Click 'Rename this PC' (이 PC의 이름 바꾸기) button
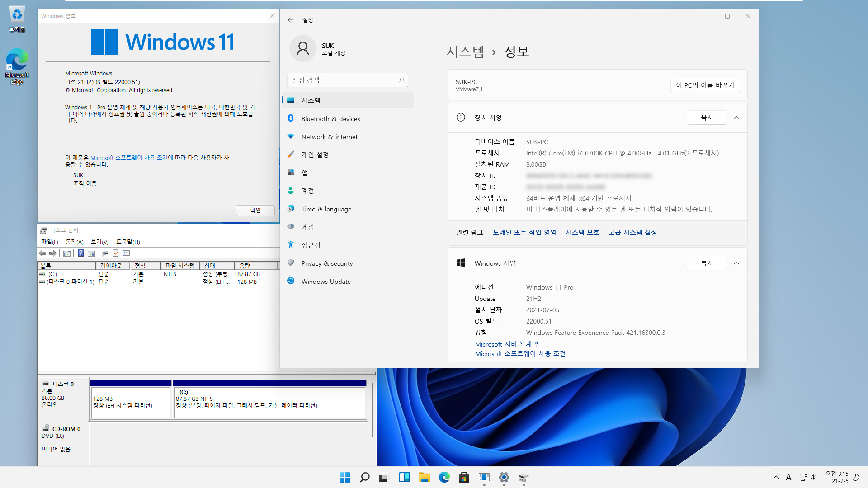Image resolution: width=868 pixels, height=488 pixels. coord(705,85)
